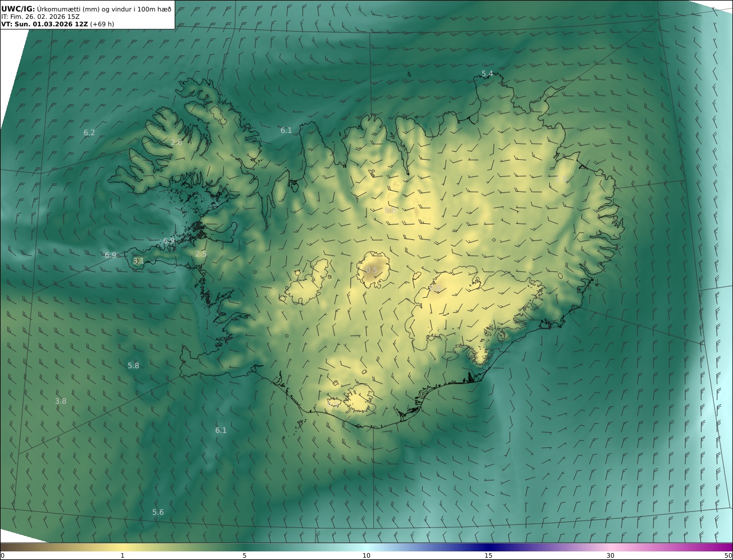Click the color scale tick label 0
This screenshot has height=560, width=733.
tap(2, 555)
